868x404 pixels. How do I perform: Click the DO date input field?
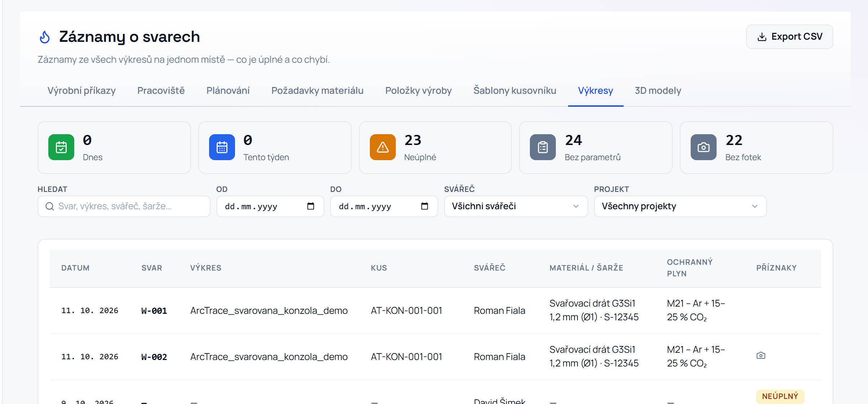point(384,206)
